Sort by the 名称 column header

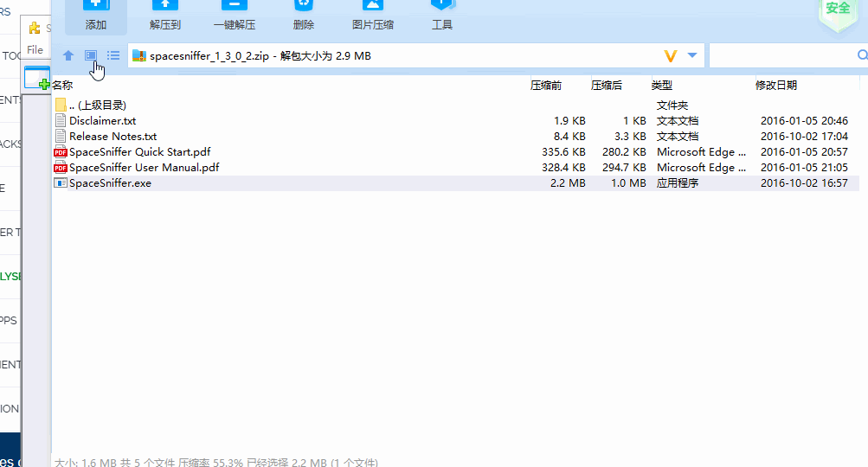tap(62, 86)
